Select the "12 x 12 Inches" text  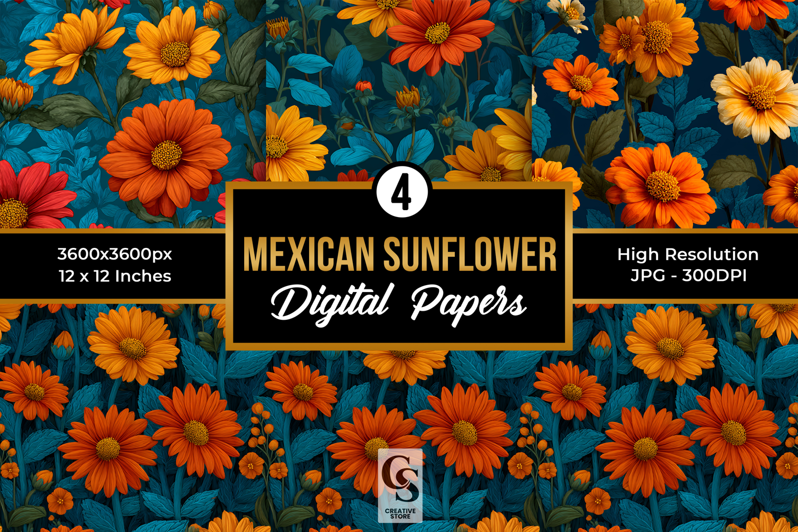click(115, 276)
